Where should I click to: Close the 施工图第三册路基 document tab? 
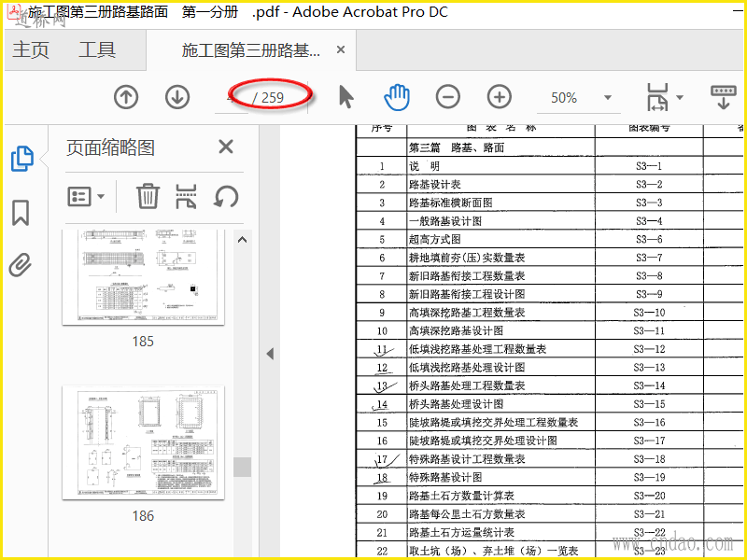pos(341,49)
